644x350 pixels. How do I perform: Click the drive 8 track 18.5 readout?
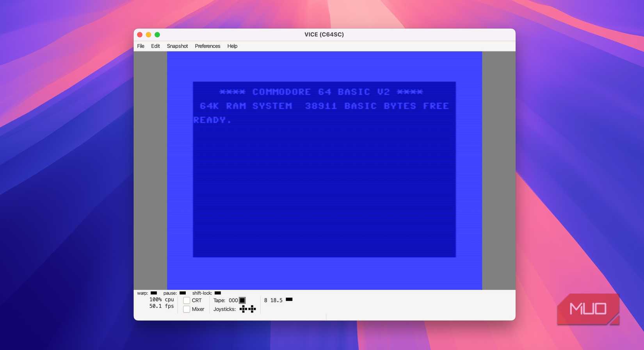point(273,300)
